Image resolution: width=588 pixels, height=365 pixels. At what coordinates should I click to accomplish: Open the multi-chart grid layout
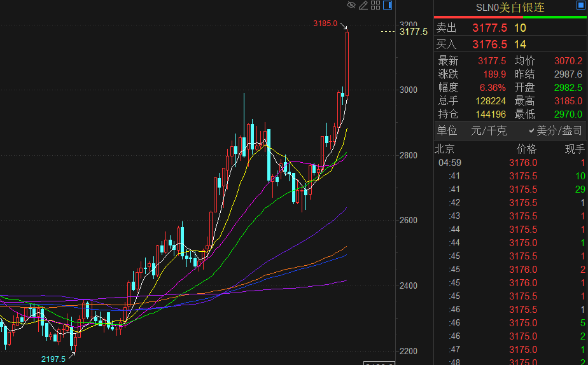(375, 6)
